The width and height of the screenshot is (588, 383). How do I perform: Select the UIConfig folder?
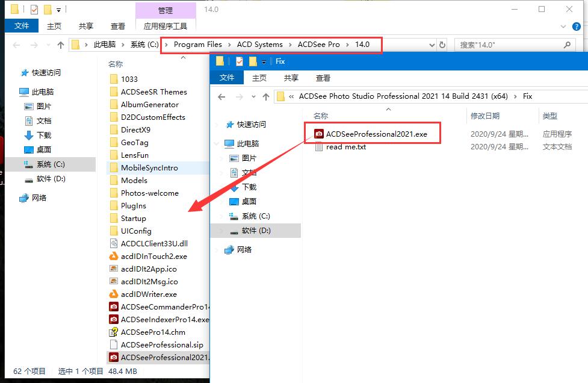pyautogui.click(x=131, y=231)
